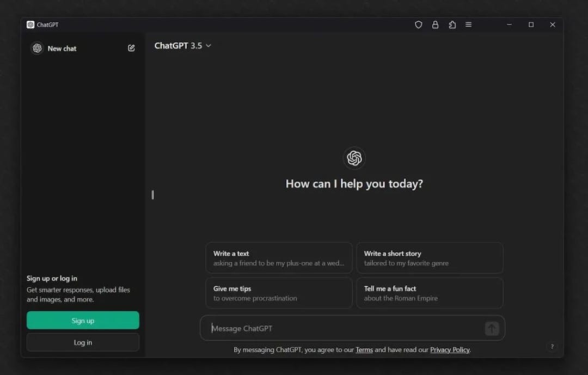
Task: Select the 'Write a text' suggestion card
Action: pos(279,257)
